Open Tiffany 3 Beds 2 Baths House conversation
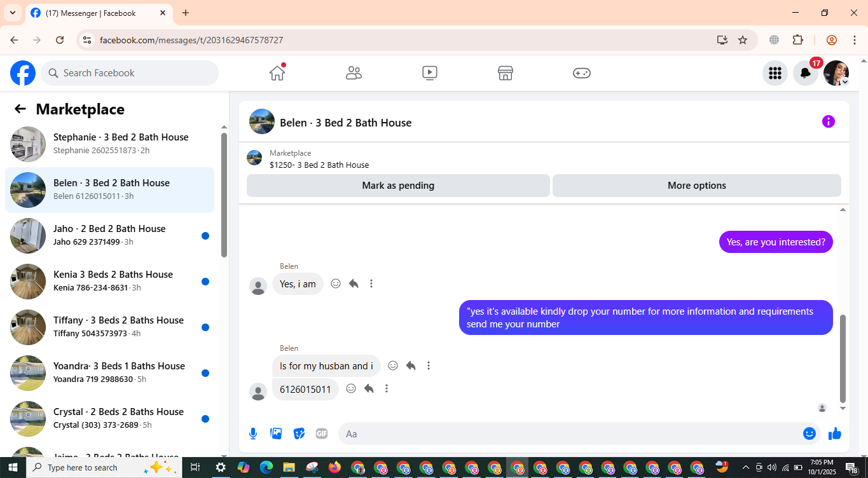This screenshot has height=478, width=868. click(109, 327)
